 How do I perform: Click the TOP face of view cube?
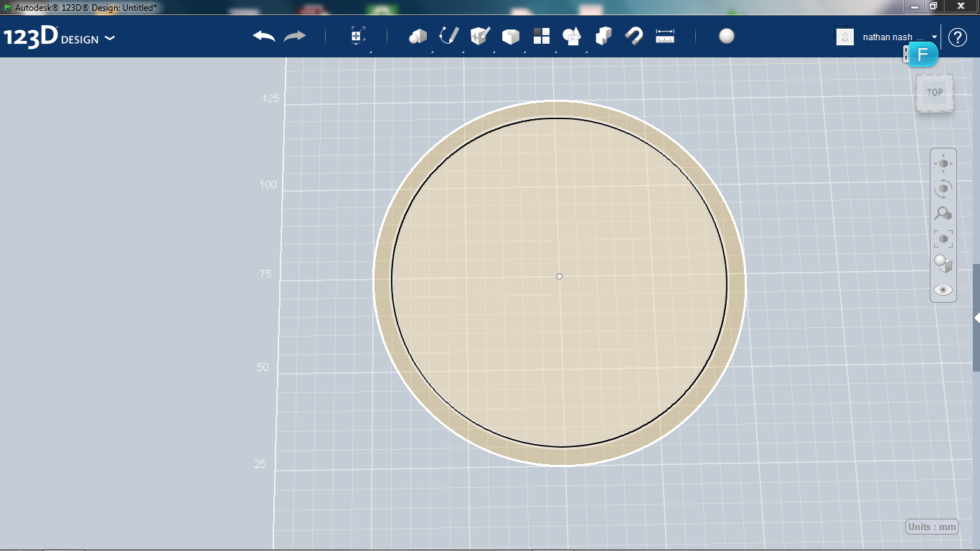(x=935, y=93)
